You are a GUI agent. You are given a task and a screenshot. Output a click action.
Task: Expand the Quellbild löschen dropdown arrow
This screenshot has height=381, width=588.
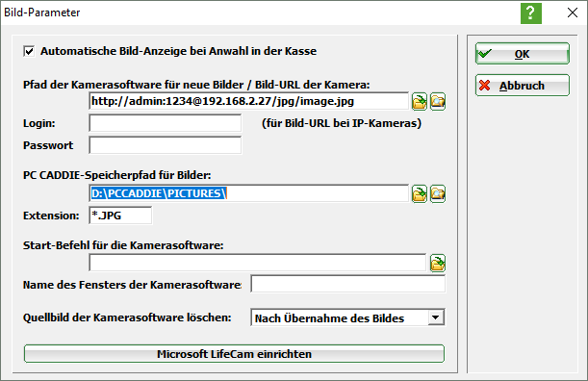(x=435, y=317)
